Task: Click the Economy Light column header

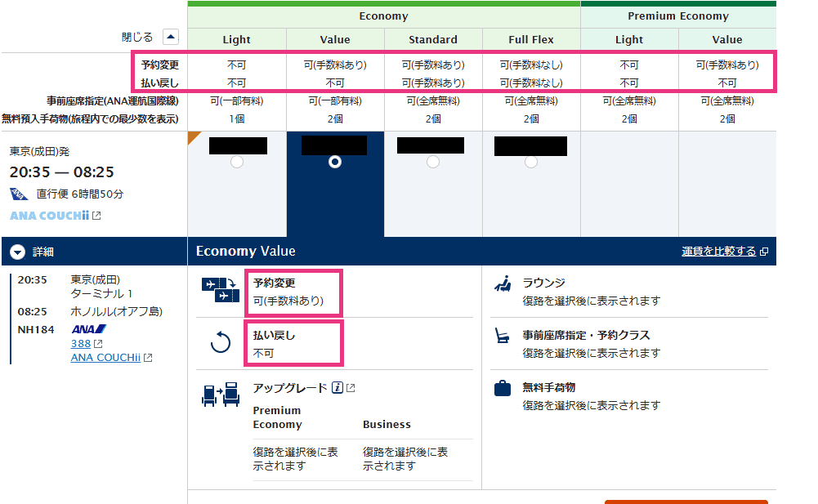Action: tap(237, 40)
